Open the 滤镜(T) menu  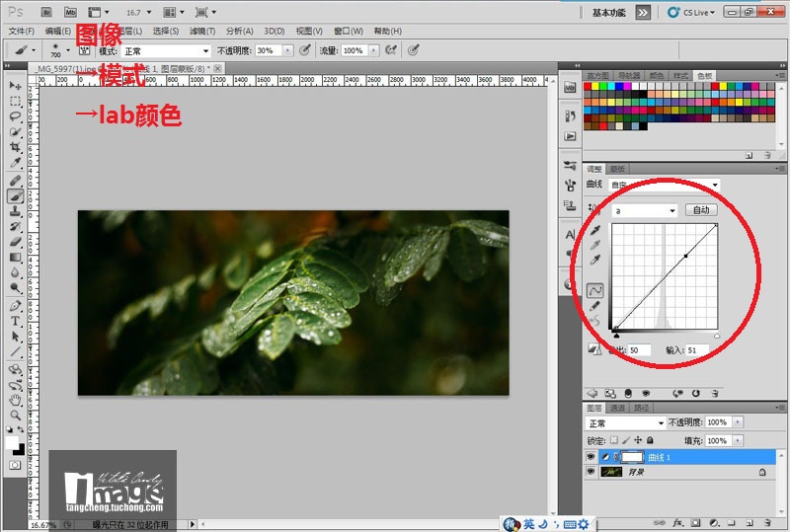coord(202,32)
